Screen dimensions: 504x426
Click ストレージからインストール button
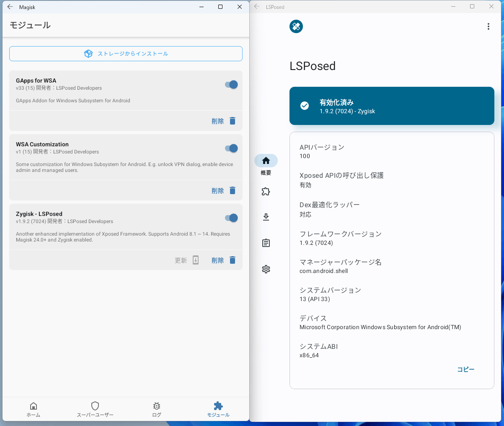point(126,54)
